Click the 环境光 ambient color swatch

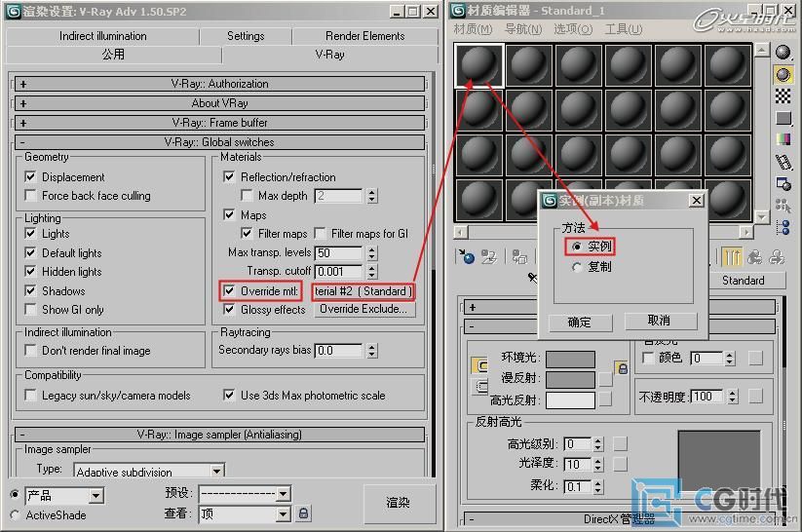pyautogui.click(x=570, y=360)
